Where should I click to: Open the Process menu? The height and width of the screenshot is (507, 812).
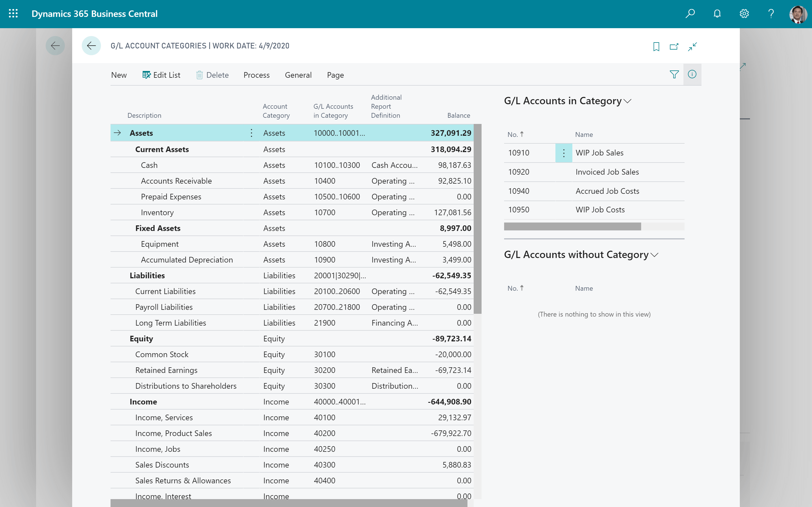257,75
